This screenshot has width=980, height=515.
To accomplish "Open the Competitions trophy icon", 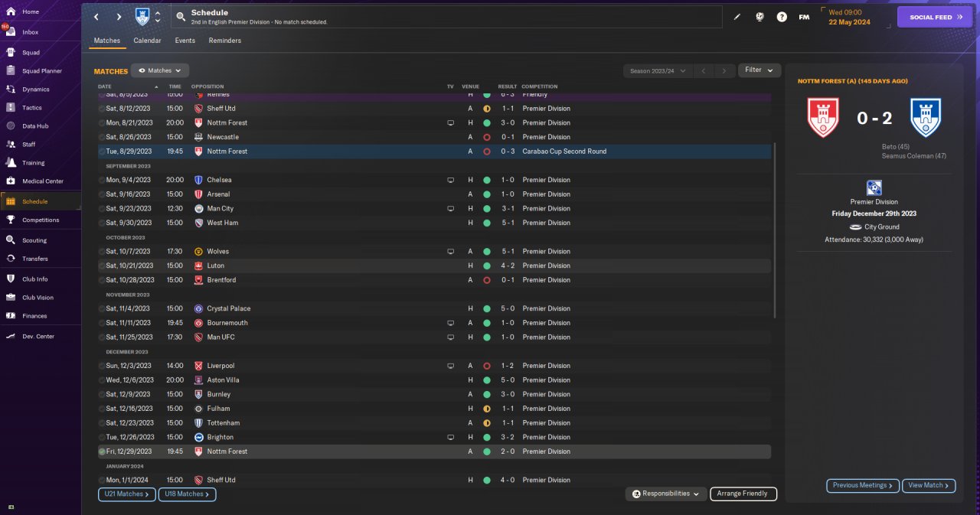I will click(11, 220).
